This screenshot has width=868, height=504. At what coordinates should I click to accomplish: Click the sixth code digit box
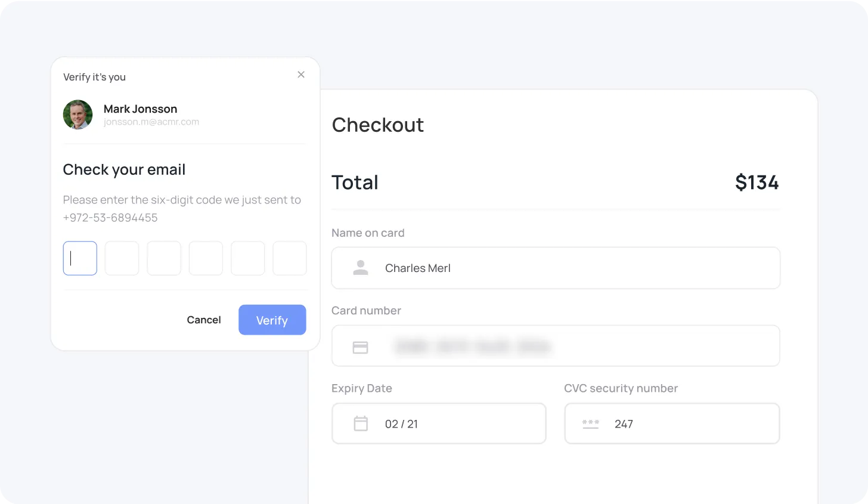(290, 258)
